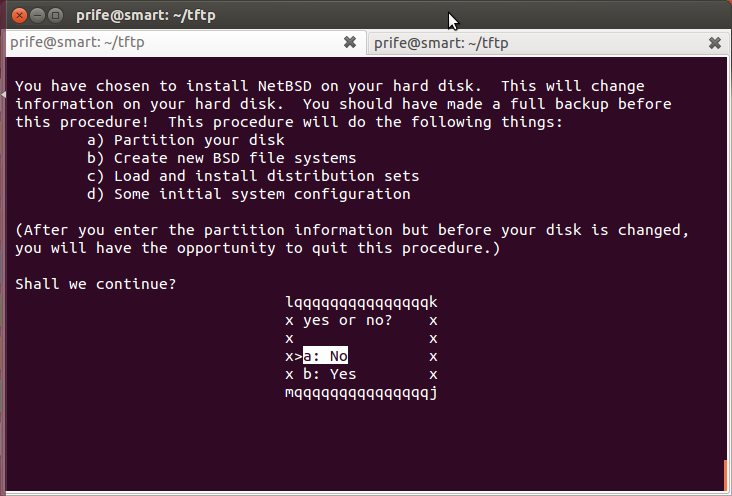
Task: Click 'd) Some initial system configuration' line
Action: (249, 194)
